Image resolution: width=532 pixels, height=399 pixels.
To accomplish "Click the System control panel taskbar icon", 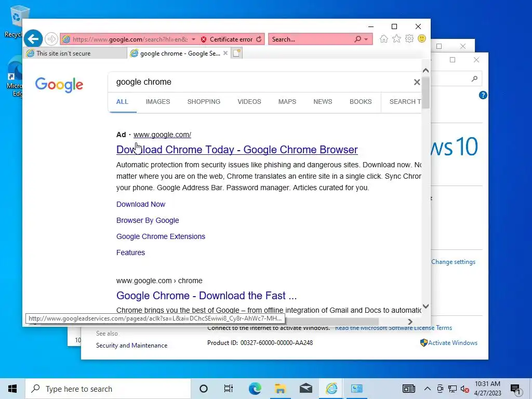I will [x=357, y=389].
